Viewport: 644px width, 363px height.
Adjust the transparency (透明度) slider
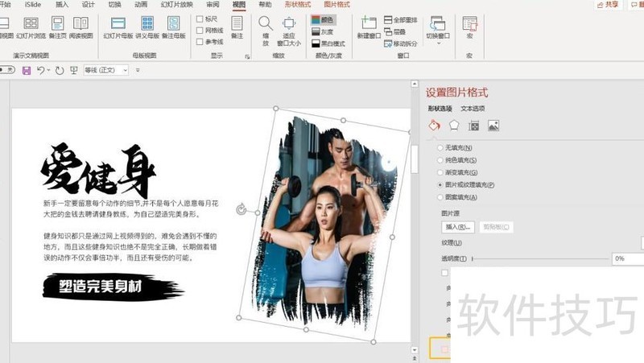point(540,258)
